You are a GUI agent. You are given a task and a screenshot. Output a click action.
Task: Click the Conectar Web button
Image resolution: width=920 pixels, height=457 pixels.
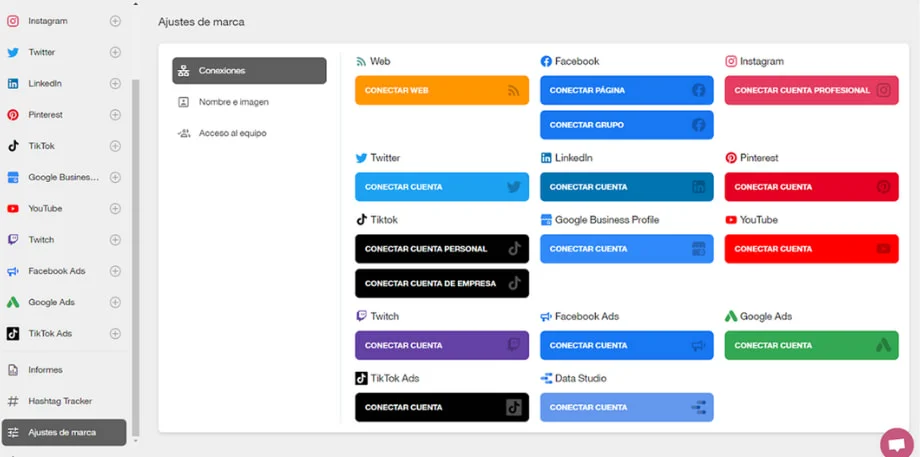442,90
